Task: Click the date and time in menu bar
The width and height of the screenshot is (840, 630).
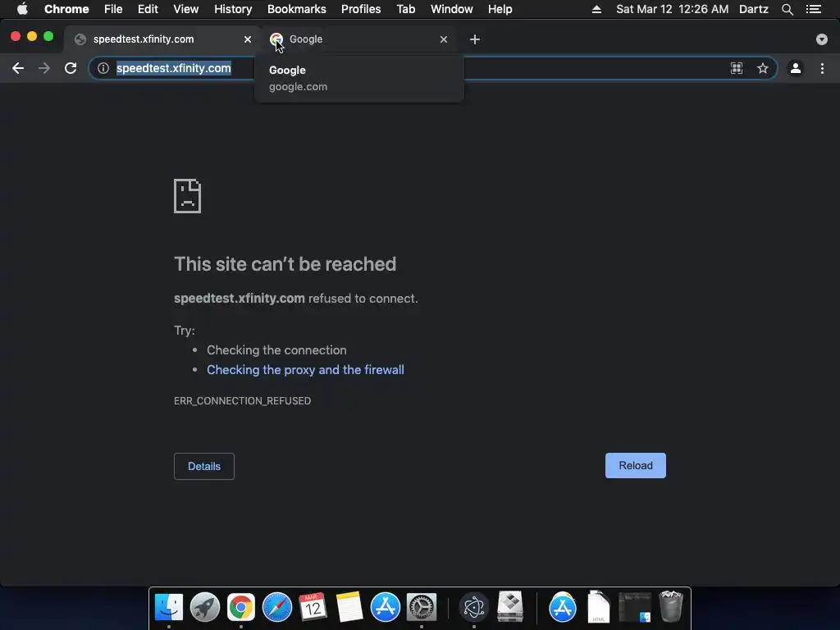Action: (673, 9)
